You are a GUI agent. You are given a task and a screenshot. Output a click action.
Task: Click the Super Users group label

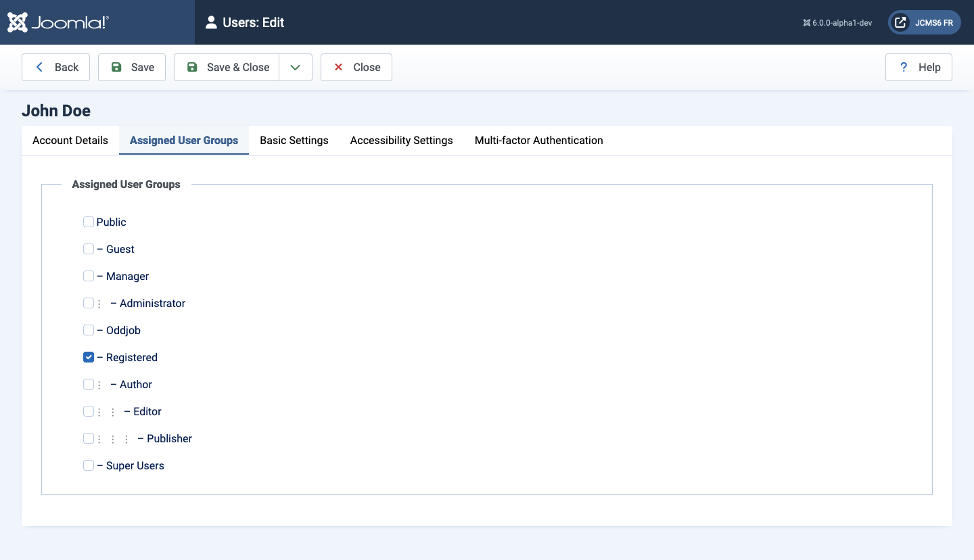tap(131, 465)
